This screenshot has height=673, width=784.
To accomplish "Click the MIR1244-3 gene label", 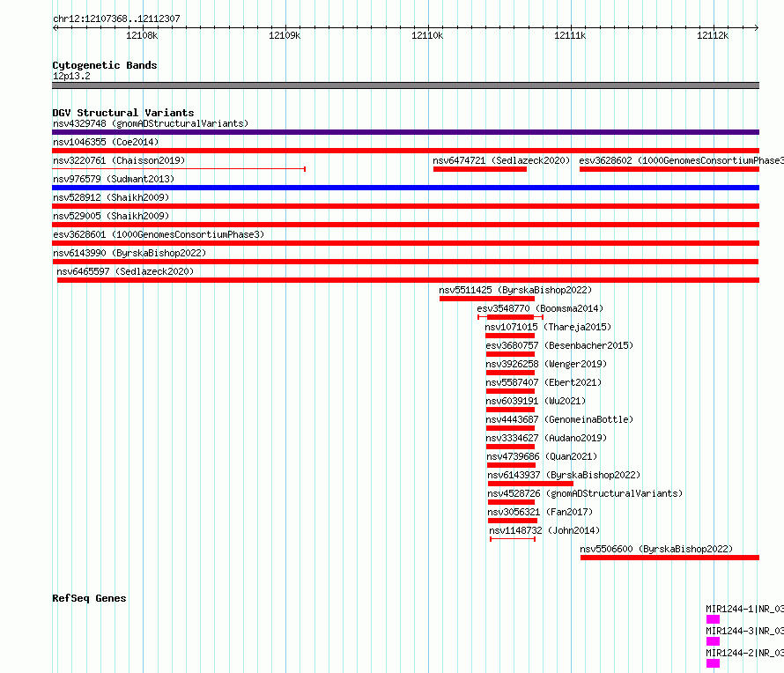I will (x=744, y=631).
